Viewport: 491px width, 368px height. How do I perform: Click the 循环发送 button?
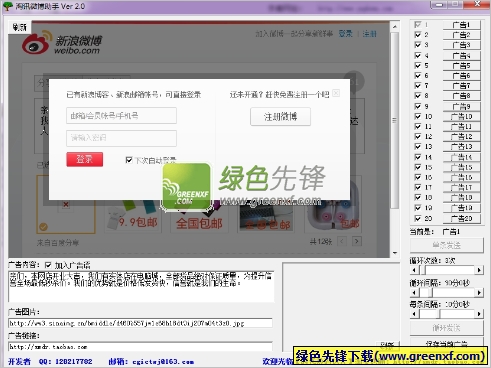447,328
